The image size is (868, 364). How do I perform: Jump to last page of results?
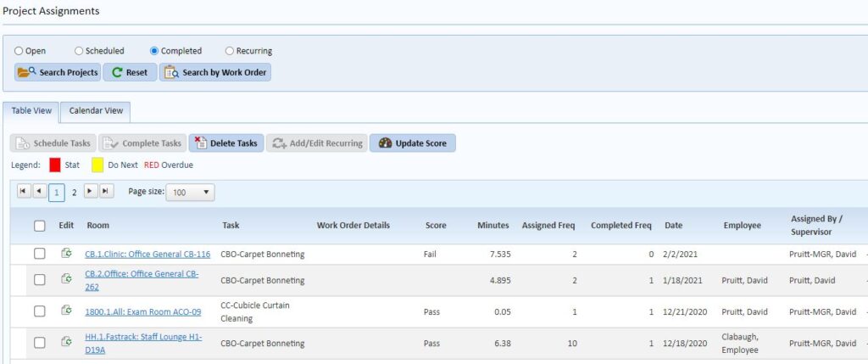[106, 192]
